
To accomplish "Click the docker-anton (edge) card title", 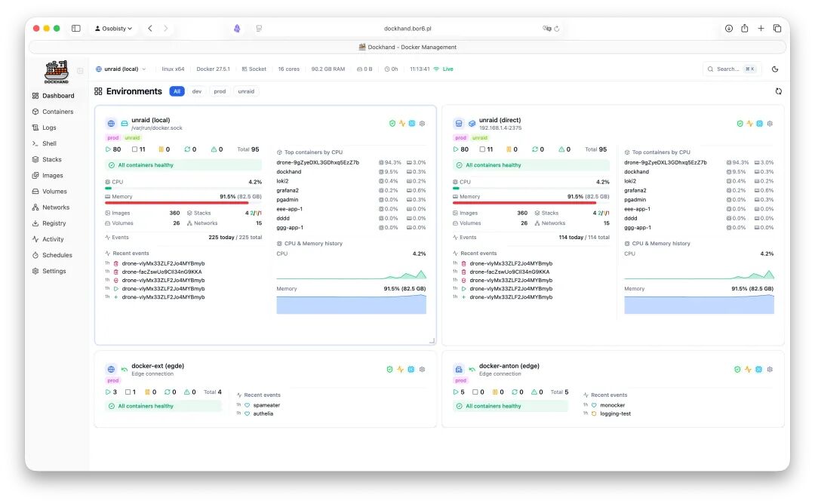I will pyautogui.click(x=509, y=366).
